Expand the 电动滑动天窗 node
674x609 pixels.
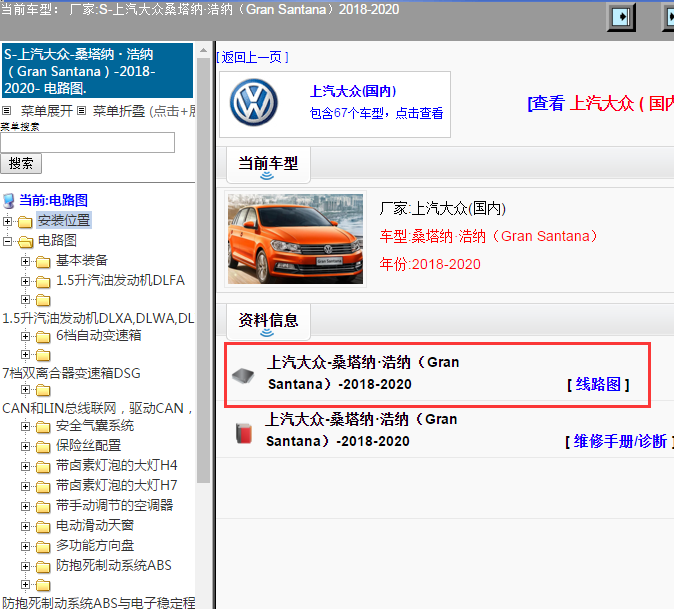click(x=25, y=526)
